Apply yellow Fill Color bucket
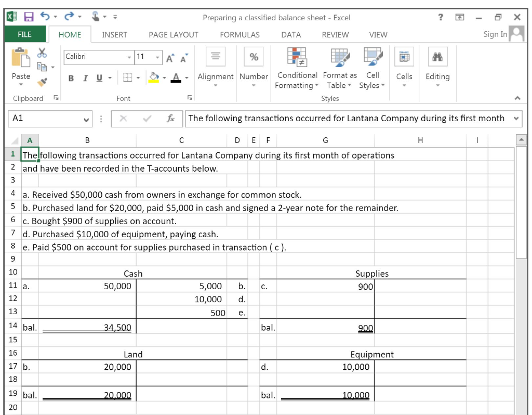The height and width of the screenshot is (415, 532). point(154,77)
